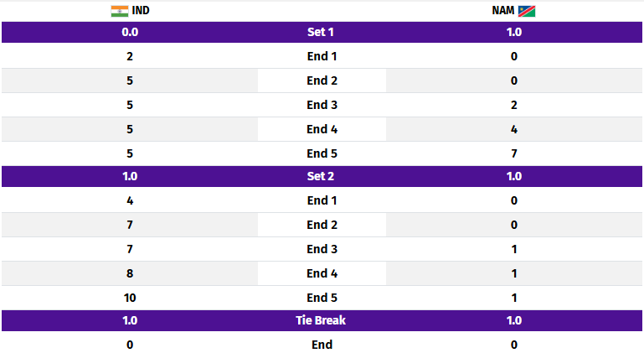Screen dimensions: 644x353
Task: Select Set 1 End 1 label
Action: point(322,56)
